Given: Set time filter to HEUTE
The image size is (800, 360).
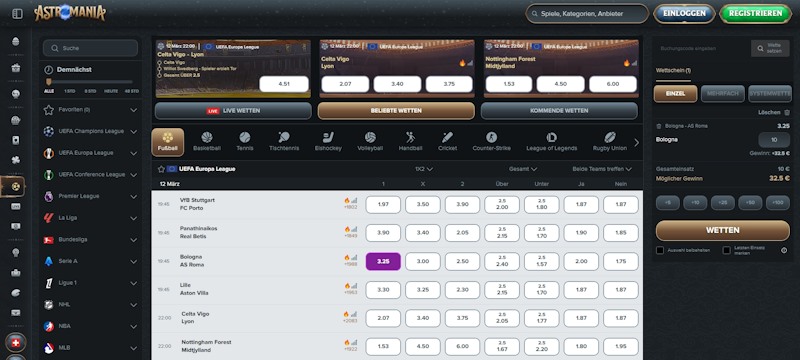Looking at the screenshot, I should 111,91.
